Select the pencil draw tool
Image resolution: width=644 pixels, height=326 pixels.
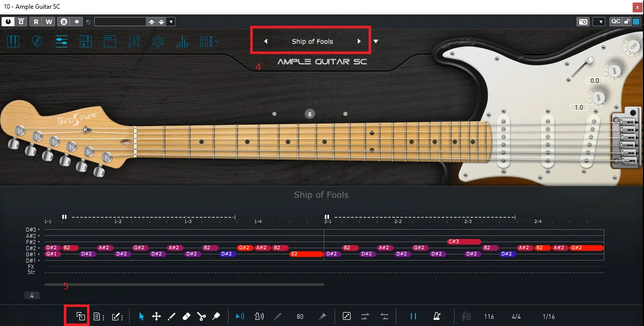pos(171,316)
